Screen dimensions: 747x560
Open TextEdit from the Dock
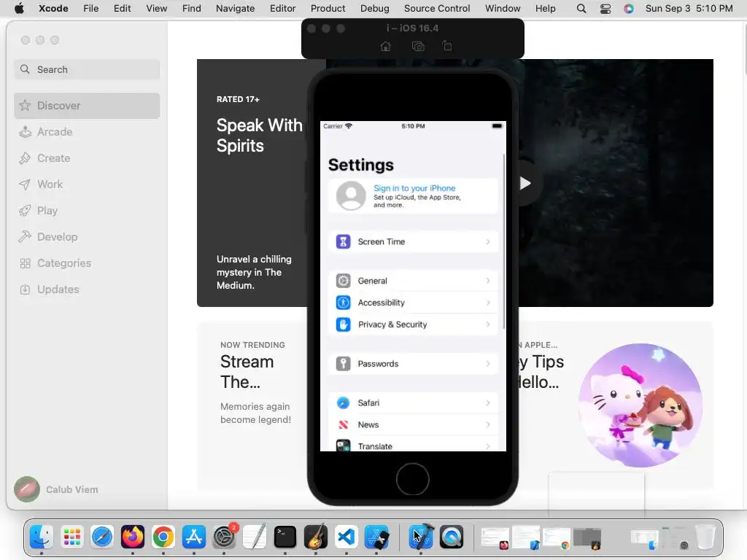click(x=255, y=537)
